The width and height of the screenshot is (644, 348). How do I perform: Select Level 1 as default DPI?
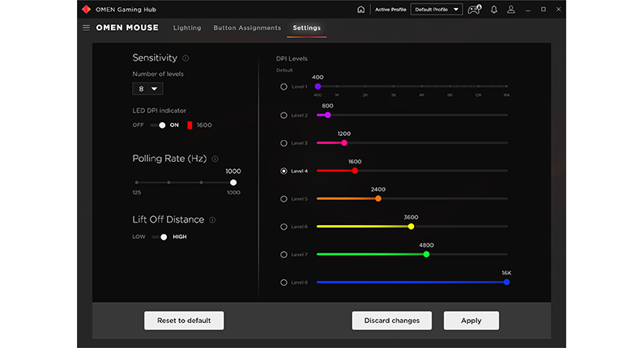click(284, 87)
